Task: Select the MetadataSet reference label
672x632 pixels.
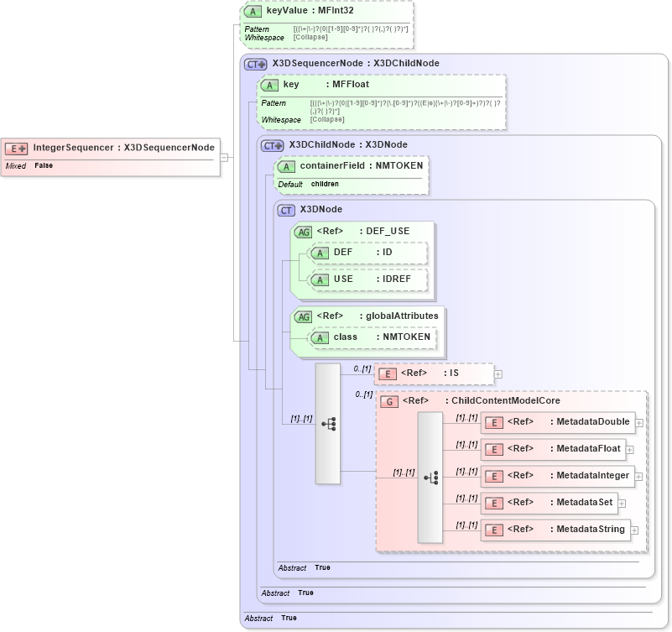Action: (x=560, y=502)
